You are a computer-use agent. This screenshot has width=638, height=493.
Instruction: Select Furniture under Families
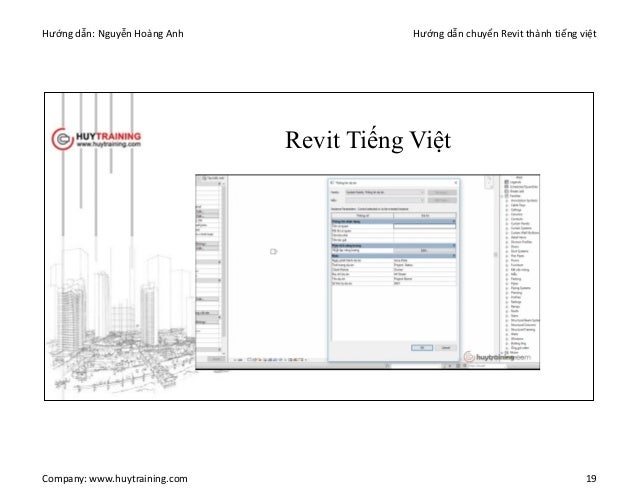tap(518, 265)
